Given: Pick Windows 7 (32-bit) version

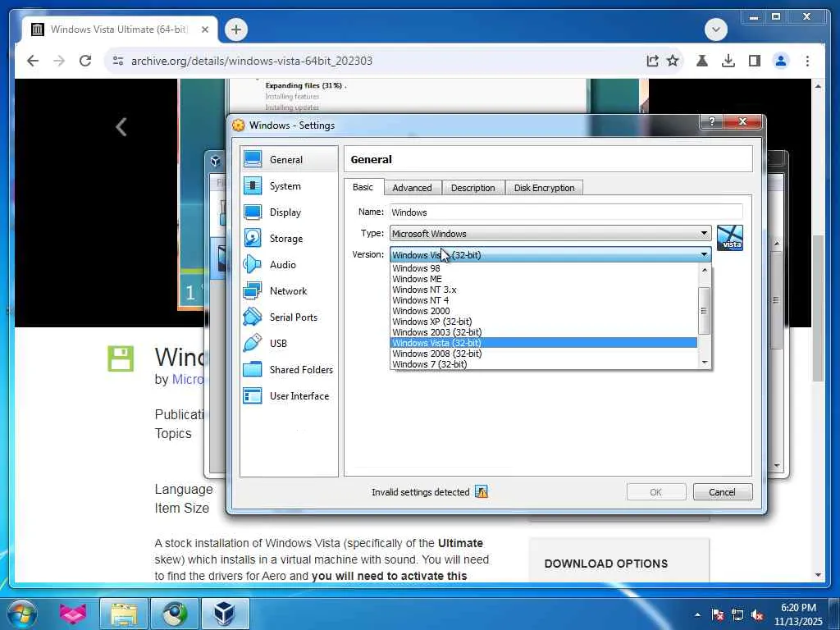Looking at the screenshot, I should pyautogui.click(x=544, y=364).
